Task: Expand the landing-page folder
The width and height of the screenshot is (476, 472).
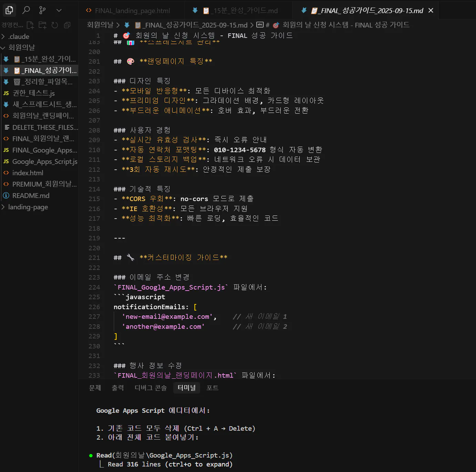Action: (39, 207)
